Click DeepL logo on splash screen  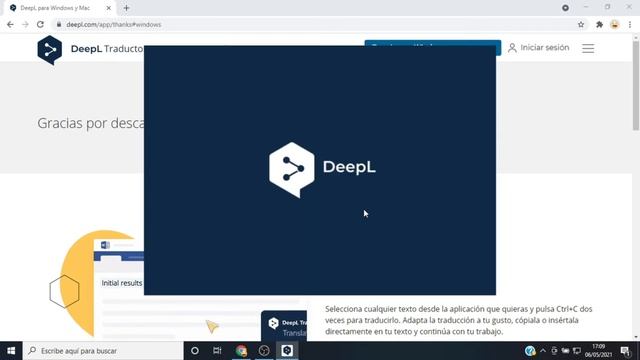pos(322,169)
